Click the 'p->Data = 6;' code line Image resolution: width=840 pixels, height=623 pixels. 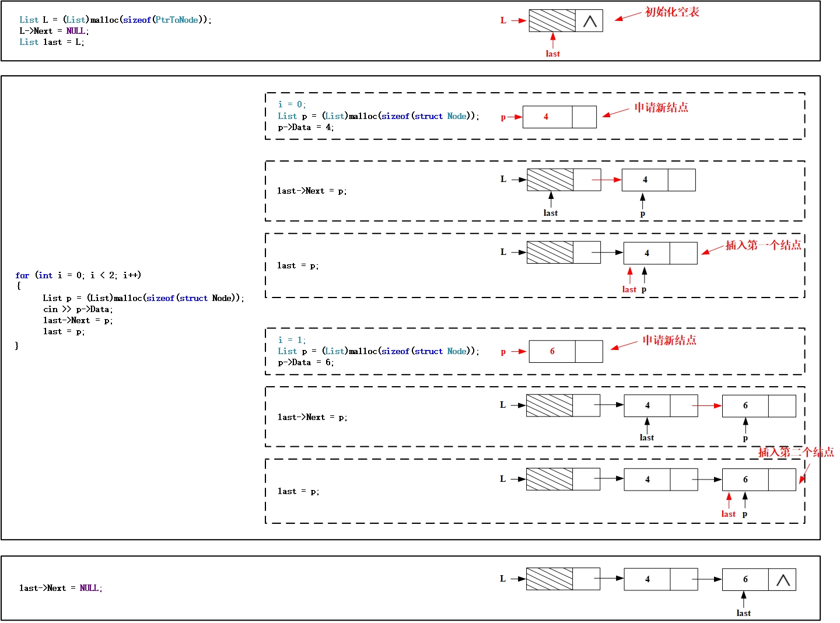tap(306, 362)
